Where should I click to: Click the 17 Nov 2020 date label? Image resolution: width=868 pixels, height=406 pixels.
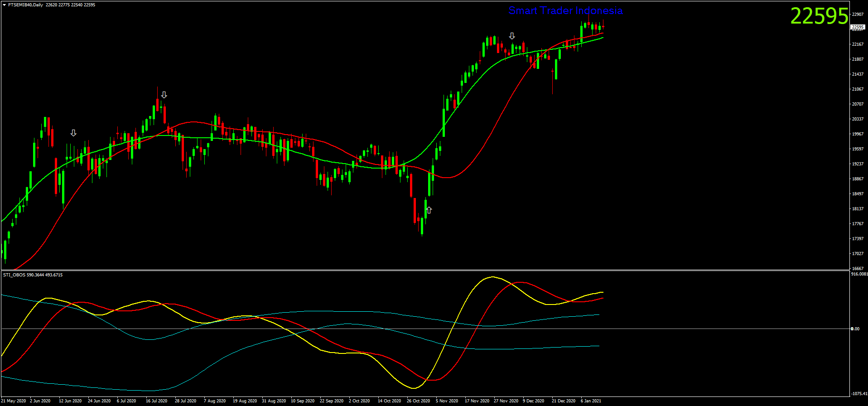[x=477, y=401]
